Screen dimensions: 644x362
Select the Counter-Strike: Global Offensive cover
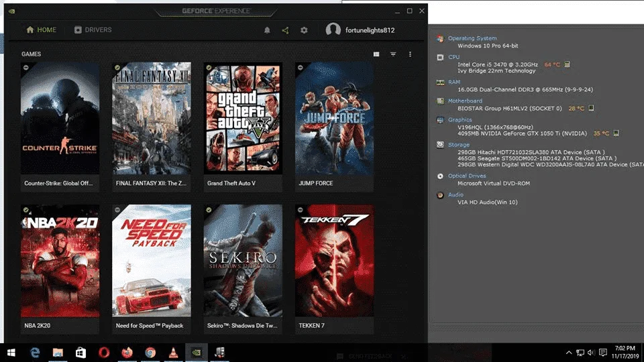tap(60, 118)
